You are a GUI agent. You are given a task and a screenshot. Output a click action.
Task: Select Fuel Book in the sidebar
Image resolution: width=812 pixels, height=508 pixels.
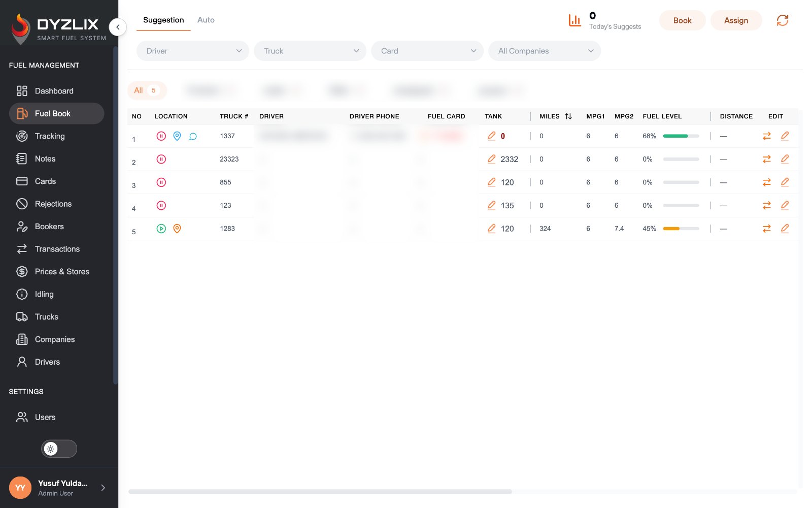(56, 113)
